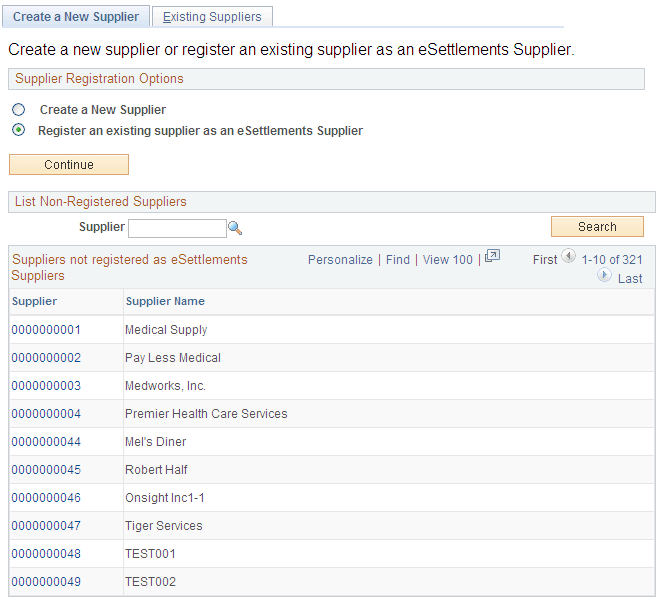The image size is (664, 603).
Task: Open the Existing Suppliers tab
Action: coord(212,17)
